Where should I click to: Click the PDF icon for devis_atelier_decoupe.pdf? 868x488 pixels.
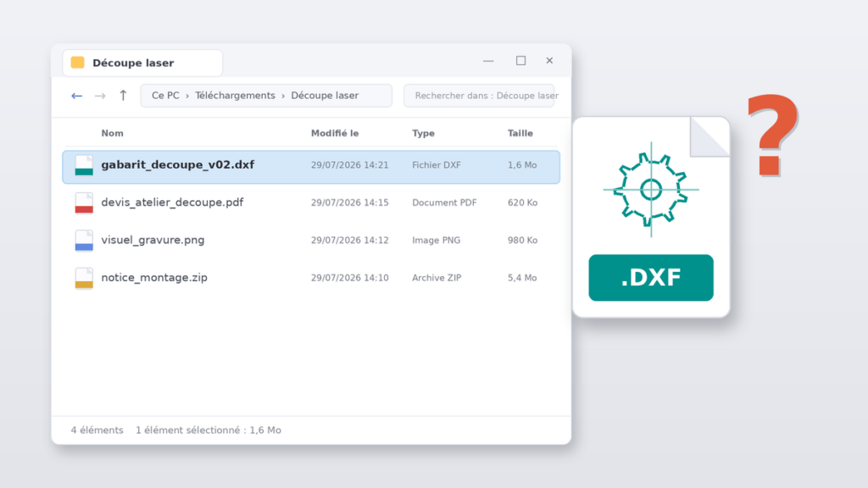(84, 203)
